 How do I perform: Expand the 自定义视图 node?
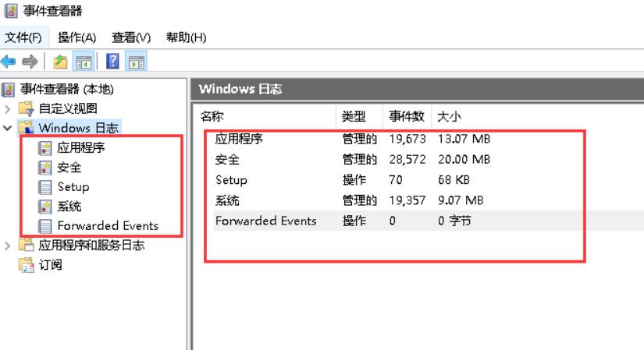[x=7, y=109]
